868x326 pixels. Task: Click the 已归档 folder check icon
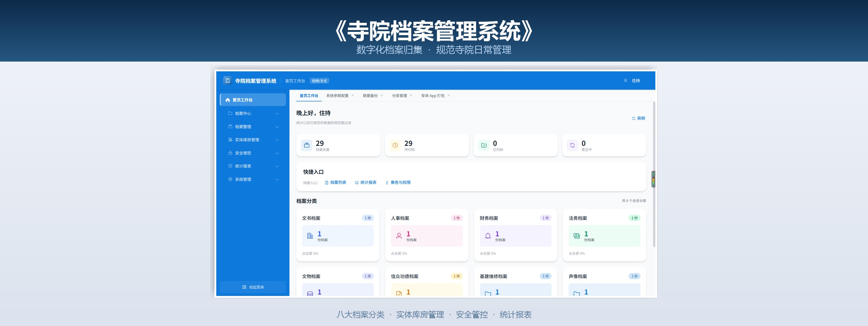click(484, 145)
